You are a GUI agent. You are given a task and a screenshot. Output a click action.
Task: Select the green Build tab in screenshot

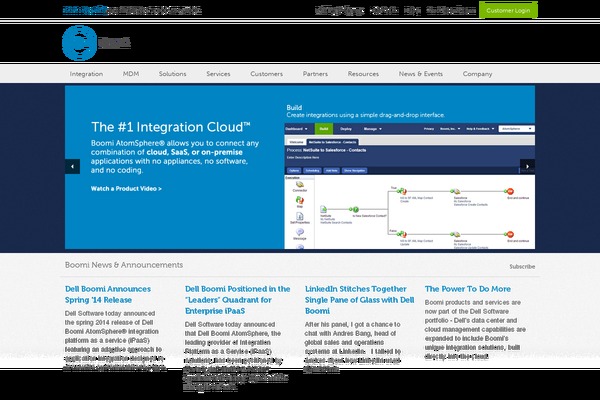click(324, 129)
